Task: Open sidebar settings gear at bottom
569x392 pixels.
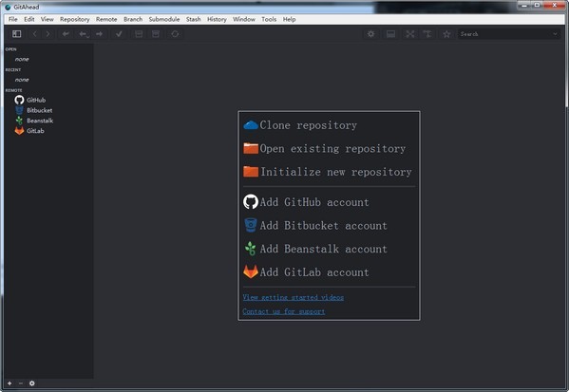Action: click(32, 383)
